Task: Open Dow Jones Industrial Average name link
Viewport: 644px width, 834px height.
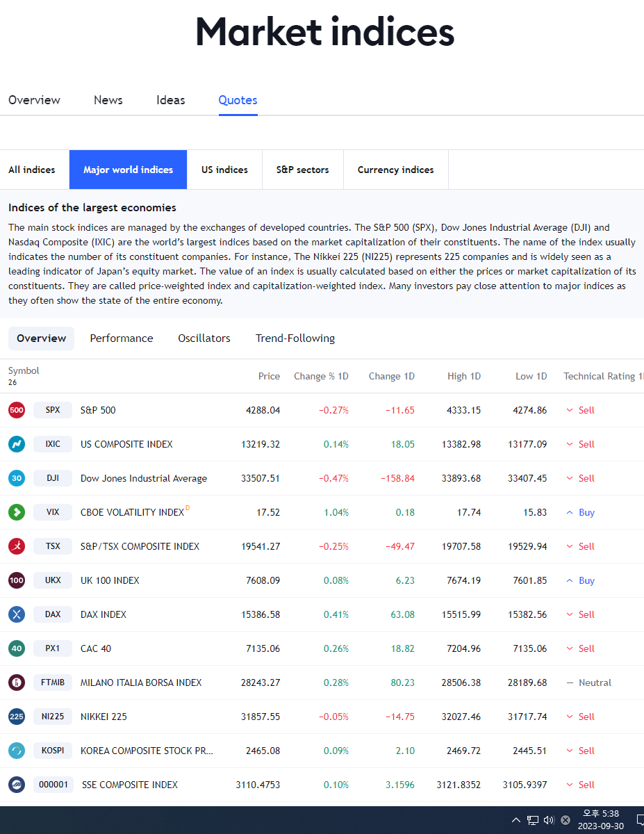Action: point(144,478)
